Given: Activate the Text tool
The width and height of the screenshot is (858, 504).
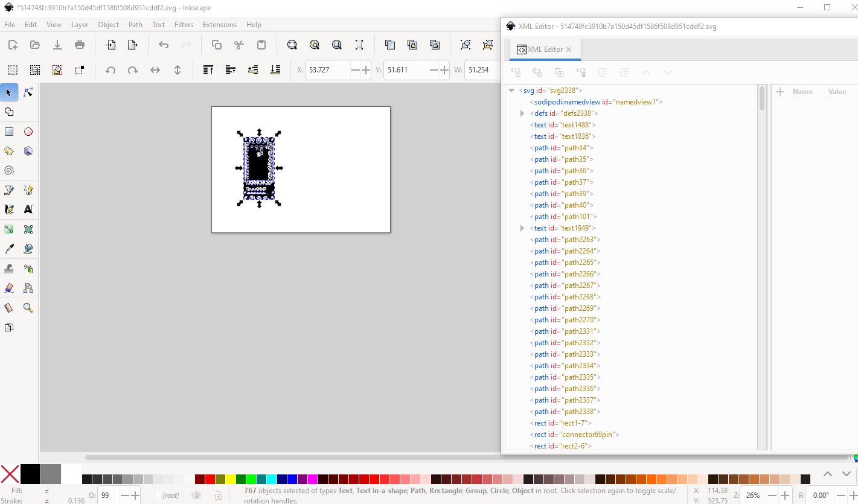Looking at the screenshot, I should (28, 209).
